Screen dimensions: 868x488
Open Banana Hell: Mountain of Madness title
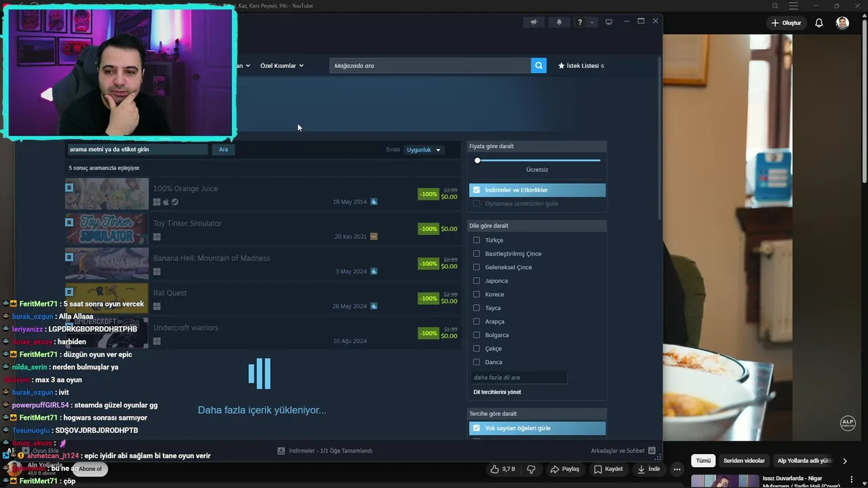coord(212,258)
